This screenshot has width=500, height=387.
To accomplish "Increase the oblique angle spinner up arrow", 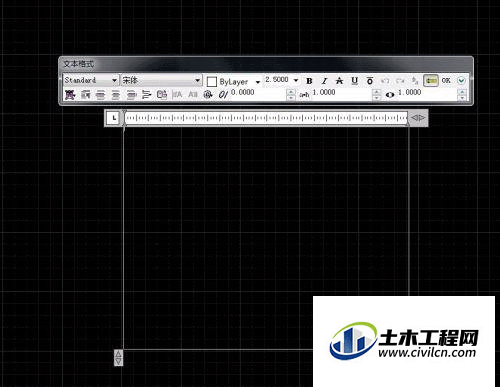I will pos(291,92).
